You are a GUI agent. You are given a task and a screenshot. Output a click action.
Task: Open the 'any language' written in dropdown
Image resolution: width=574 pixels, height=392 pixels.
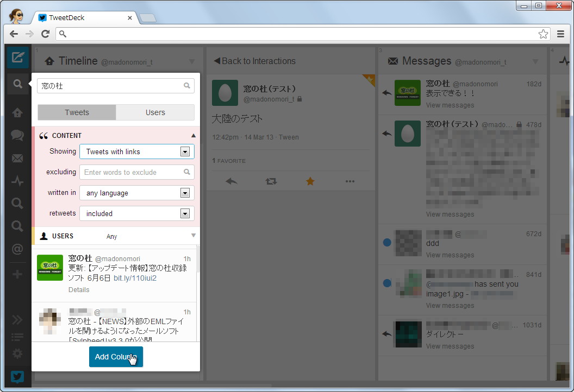point(136,193)
